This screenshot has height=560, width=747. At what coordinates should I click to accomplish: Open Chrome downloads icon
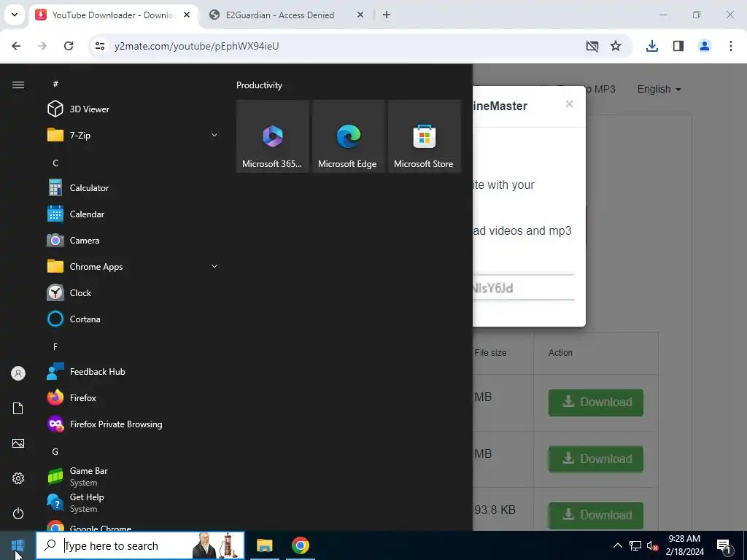651,46
